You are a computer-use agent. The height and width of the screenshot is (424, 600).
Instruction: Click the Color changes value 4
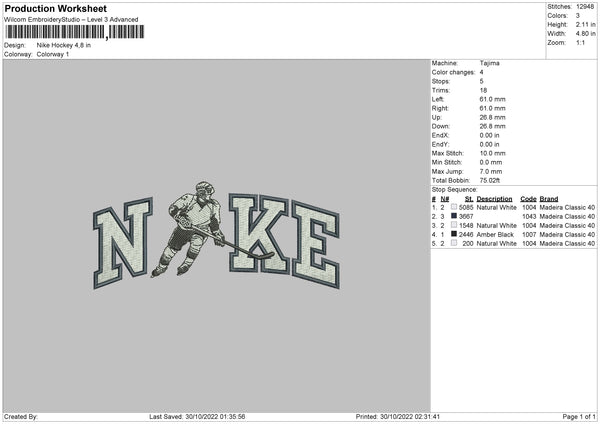click(x=481, y=72)
